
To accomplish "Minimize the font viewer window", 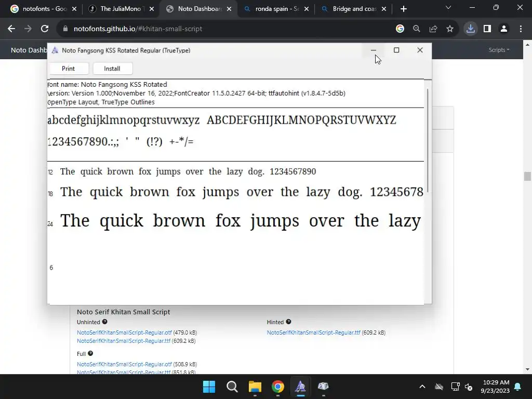I will 373,50.
